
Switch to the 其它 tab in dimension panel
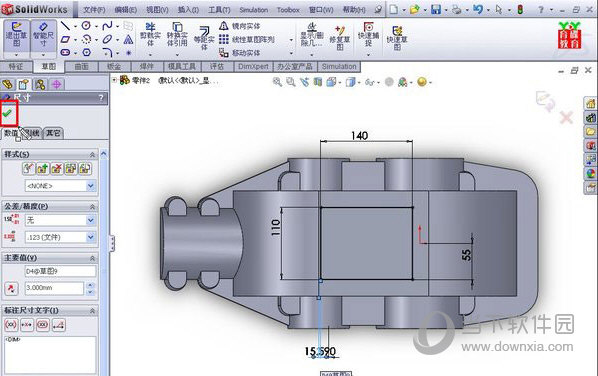pyautogui.click(x=53, y=133)
